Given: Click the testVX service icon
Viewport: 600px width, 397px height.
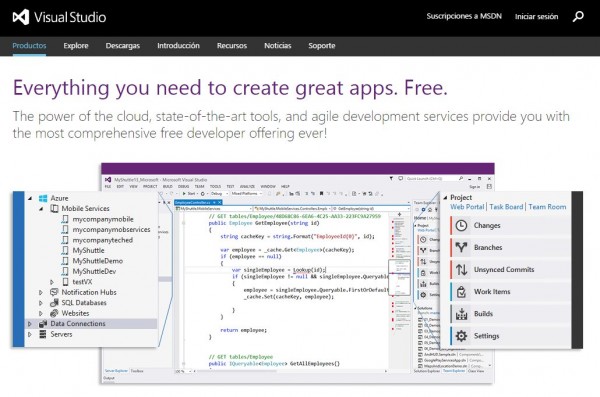Looking at the screenshot, I should pos(65,282).
